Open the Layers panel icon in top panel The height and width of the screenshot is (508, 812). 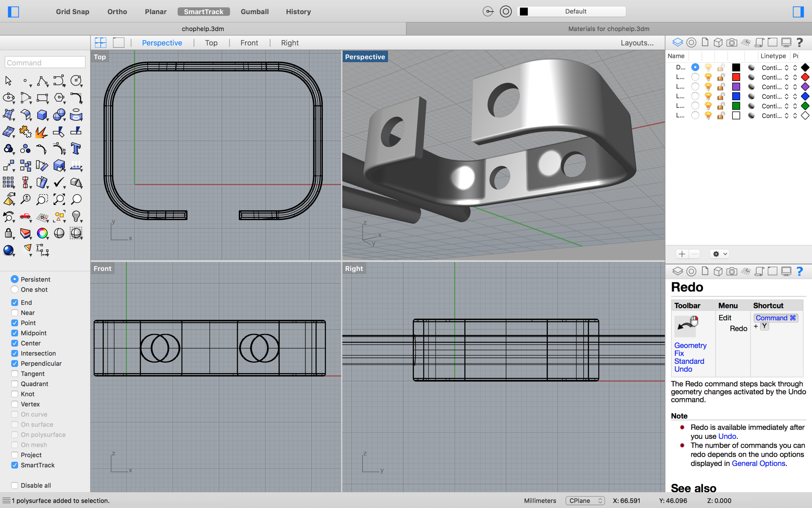coord(678,42)
